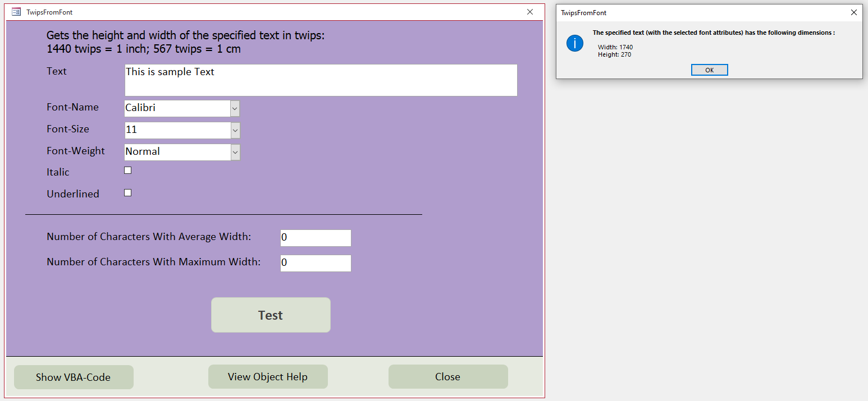Click the Access form icon in title bar
Image resolution: width=868 pixels, height=401 pixels.
coord(16,12)
